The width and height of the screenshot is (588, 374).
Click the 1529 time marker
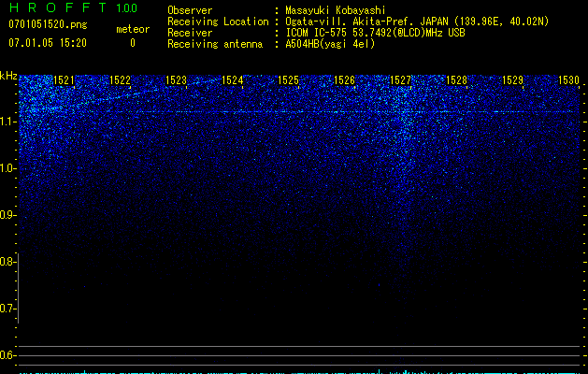point(512,80)
